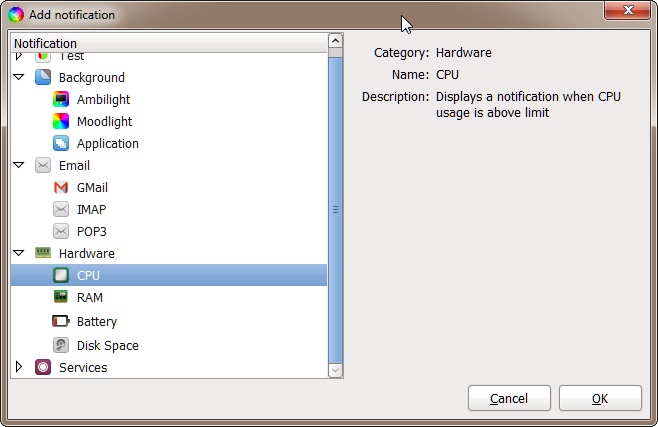Collapse the Background category
Viewport: 658px width, 427px height.
click(x=19, y=77)
